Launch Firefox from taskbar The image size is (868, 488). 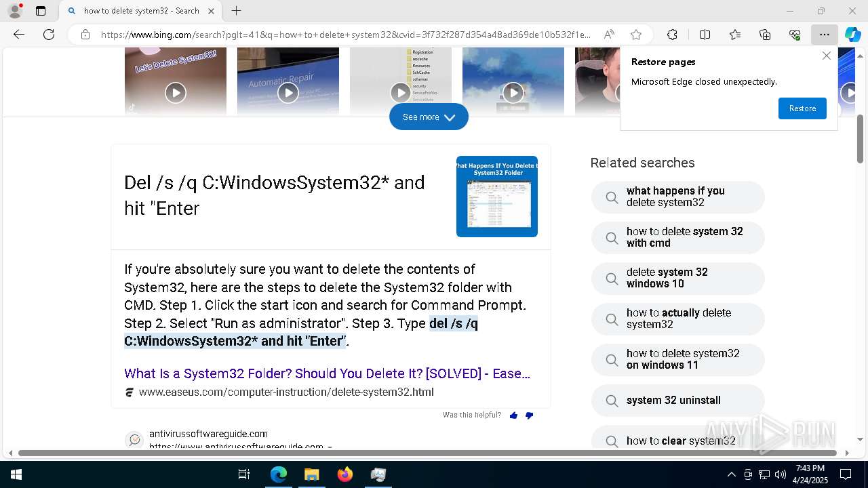pos(344,474)
